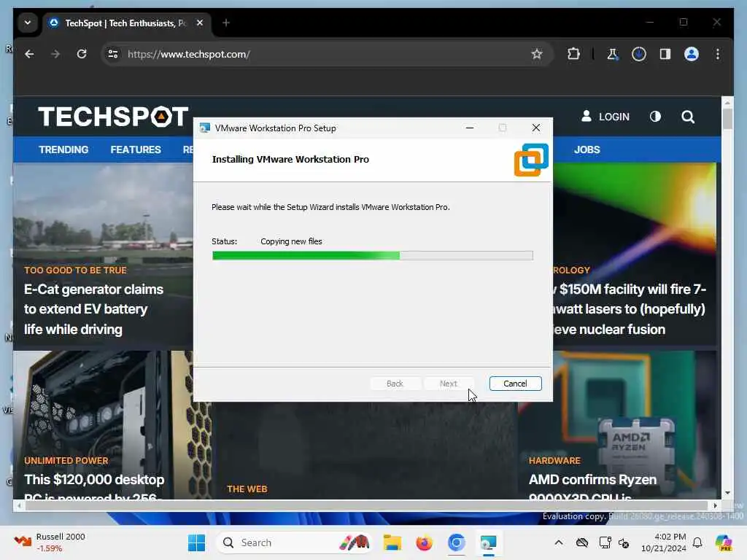747x560 pixels.
Task: Open a new browser tab
Action: click(226, 23)
